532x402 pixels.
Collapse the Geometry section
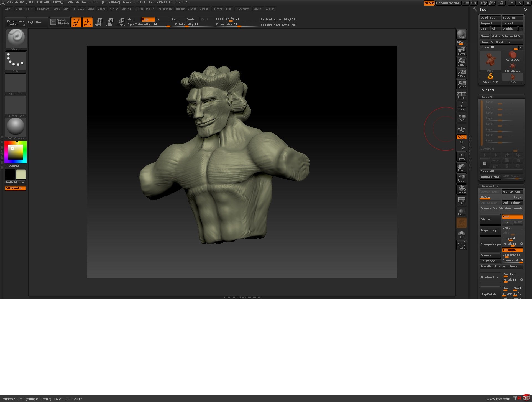pyautogui.click(x=490, y=186)
